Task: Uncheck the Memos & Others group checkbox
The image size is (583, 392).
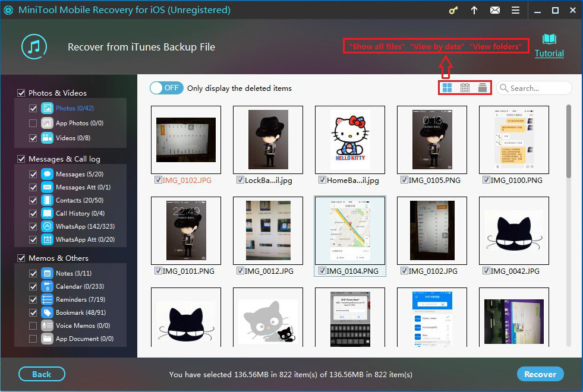Action: (21, 258)
